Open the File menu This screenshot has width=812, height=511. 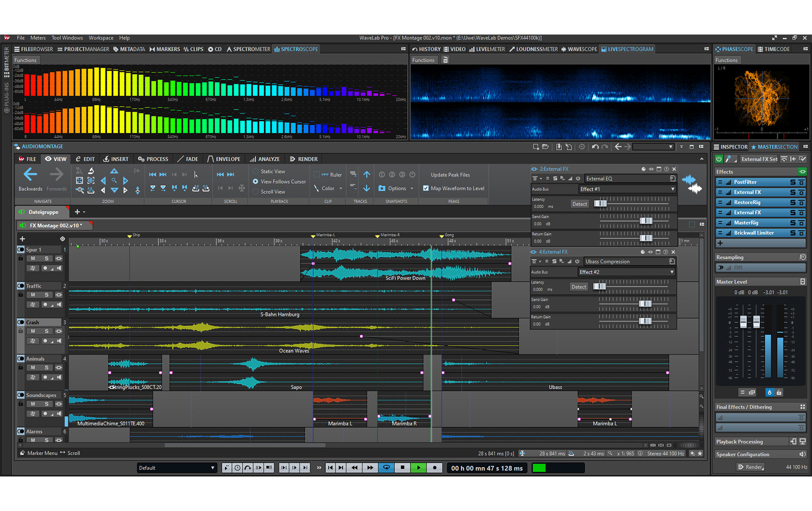(x=21, y=38)
